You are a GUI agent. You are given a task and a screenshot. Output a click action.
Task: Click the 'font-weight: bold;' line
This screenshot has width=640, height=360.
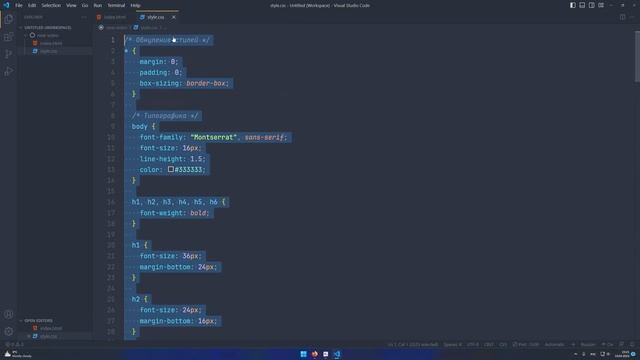click(x=174, y=213)
